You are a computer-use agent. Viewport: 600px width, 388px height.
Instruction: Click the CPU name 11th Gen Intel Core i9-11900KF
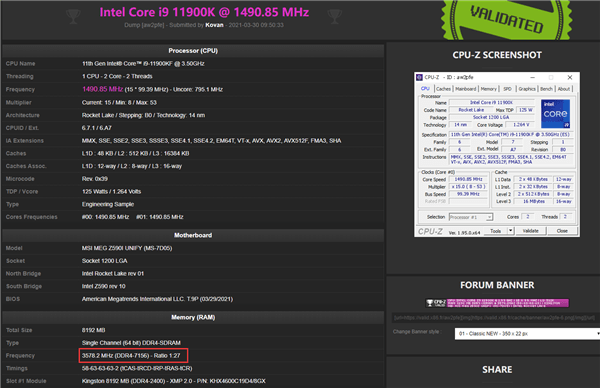point(143,64)
